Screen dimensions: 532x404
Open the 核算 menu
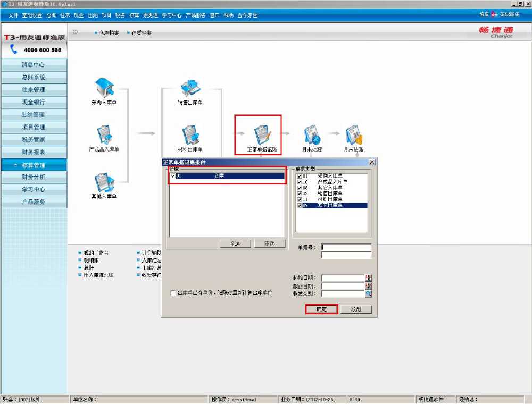tap(135, 15)
